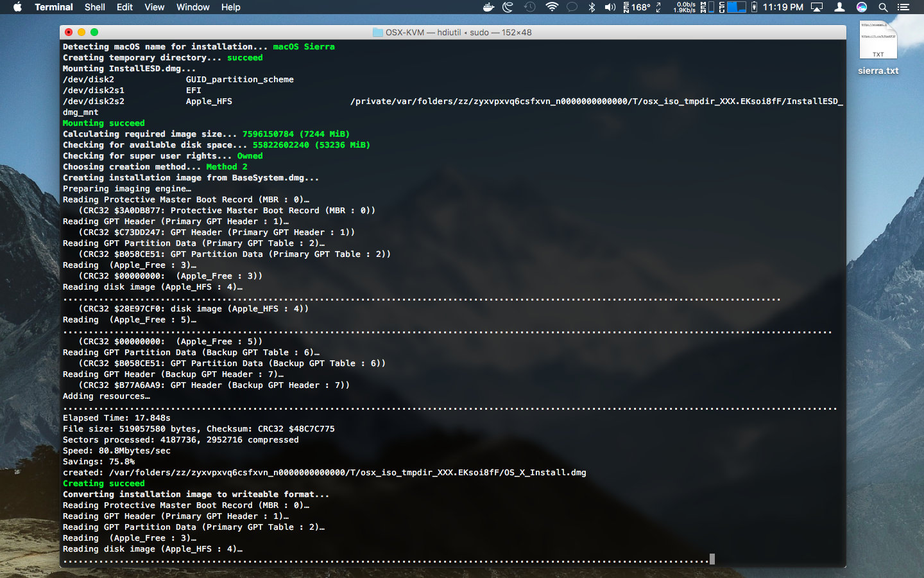
Task: Open the Notification Center list icon
Action: [x=903, y=7]
